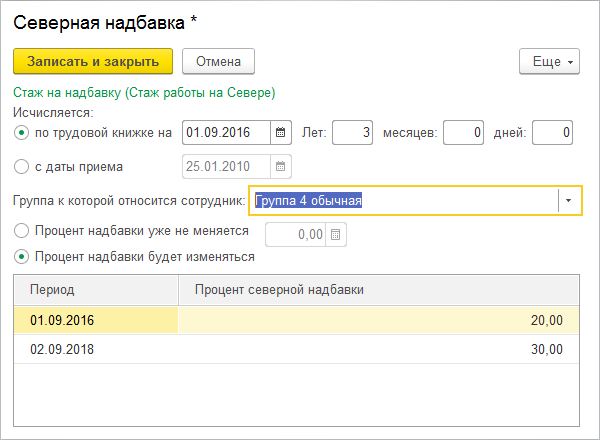Select 'по трудовой книжке на' radio option

22,132
